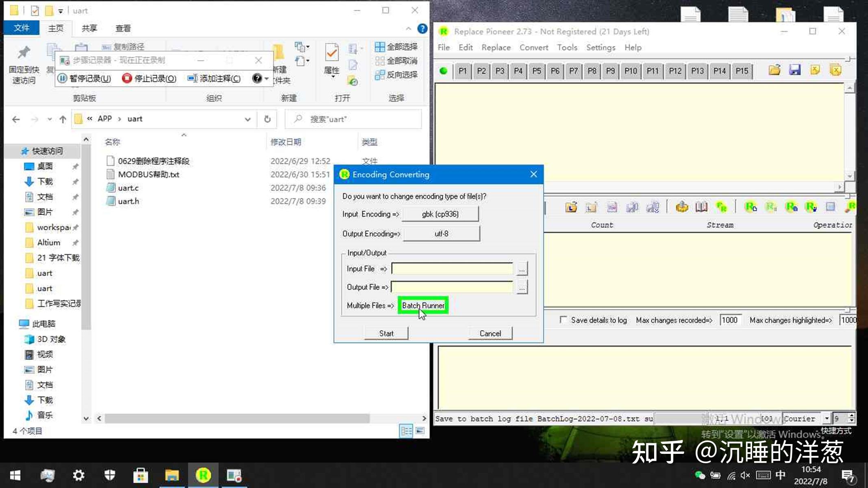The height and width of the screenshot is (488, 868).
Task: Open a file using the folder icon in Replace Pioneer
Action: pyautogui.click(x=774, y=70)
